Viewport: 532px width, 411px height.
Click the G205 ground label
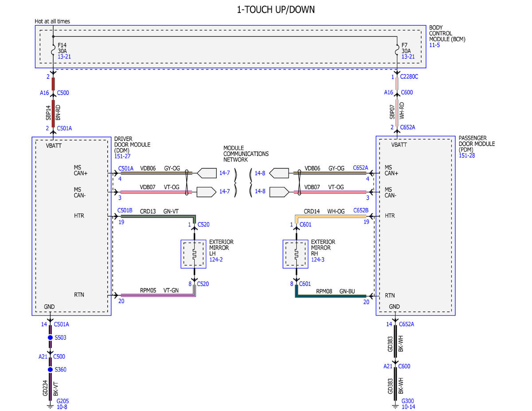pyautogui.click(x=63, y=401)
